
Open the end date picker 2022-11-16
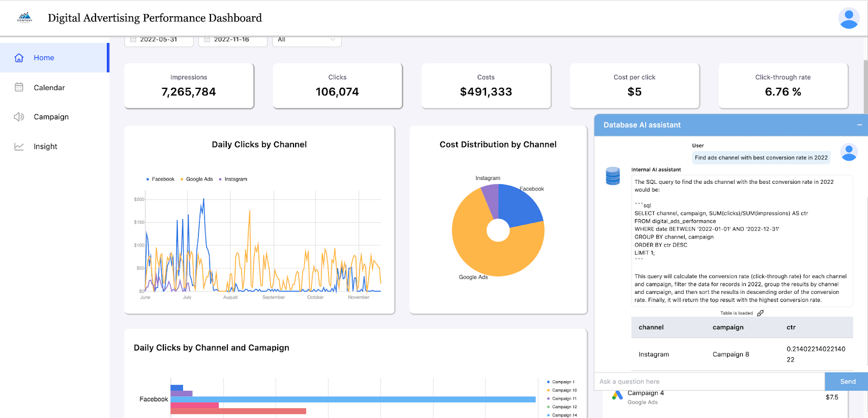tap(232, 40)
